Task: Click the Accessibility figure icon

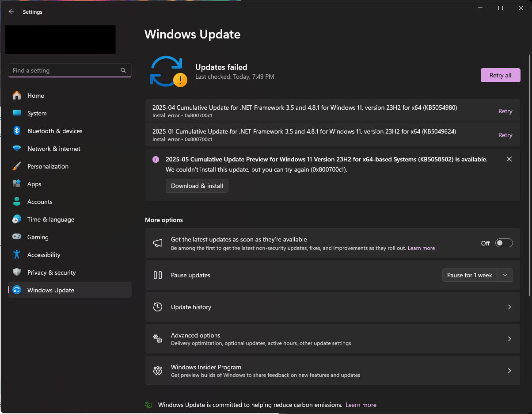Action: (x=17, y=255)
